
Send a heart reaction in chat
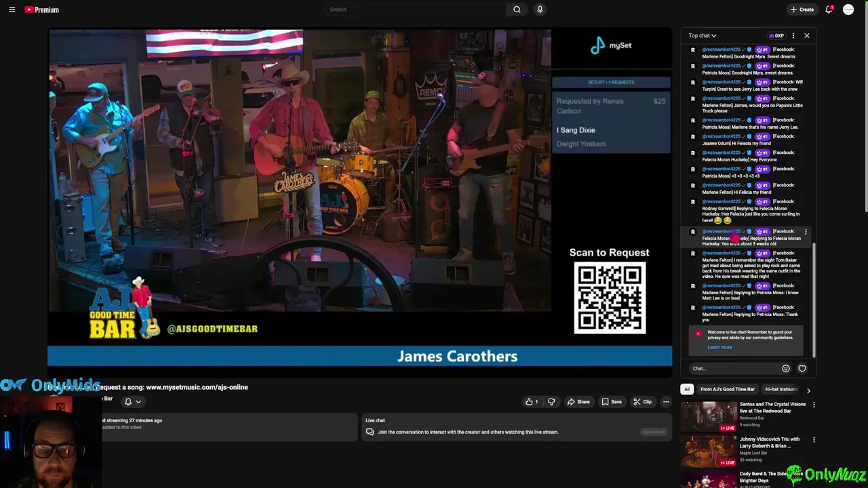802,369
